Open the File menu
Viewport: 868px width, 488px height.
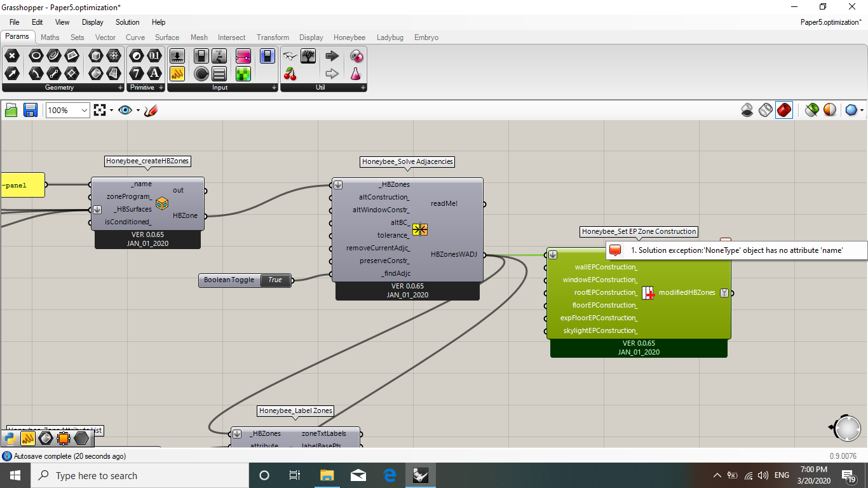(x=14, y=22)
